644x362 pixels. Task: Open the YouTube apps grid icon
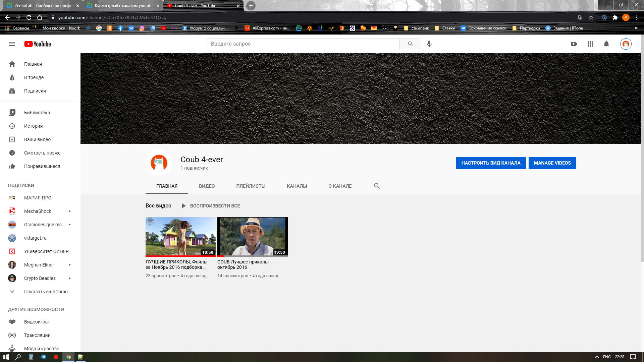[590, 44]
